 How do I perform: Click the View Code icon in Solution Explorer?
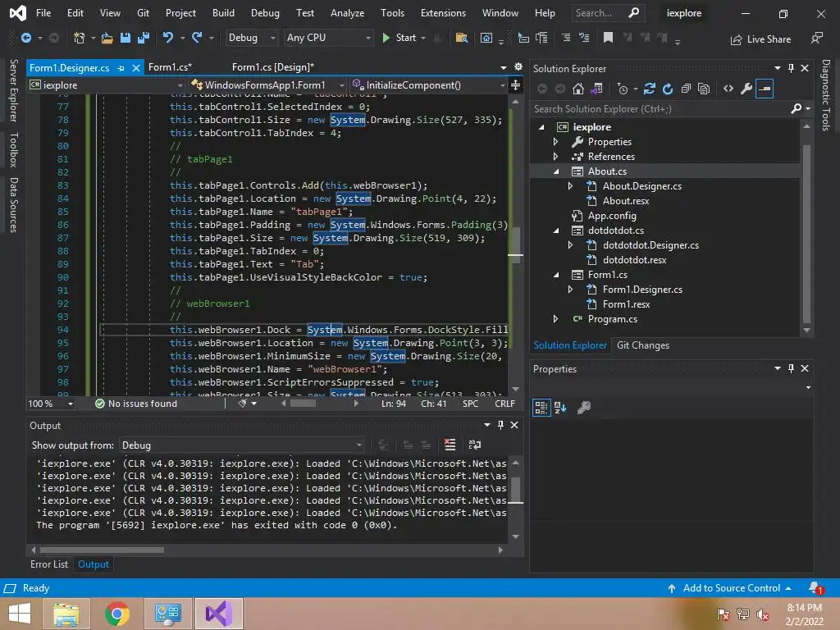click(x=728, y=89)
